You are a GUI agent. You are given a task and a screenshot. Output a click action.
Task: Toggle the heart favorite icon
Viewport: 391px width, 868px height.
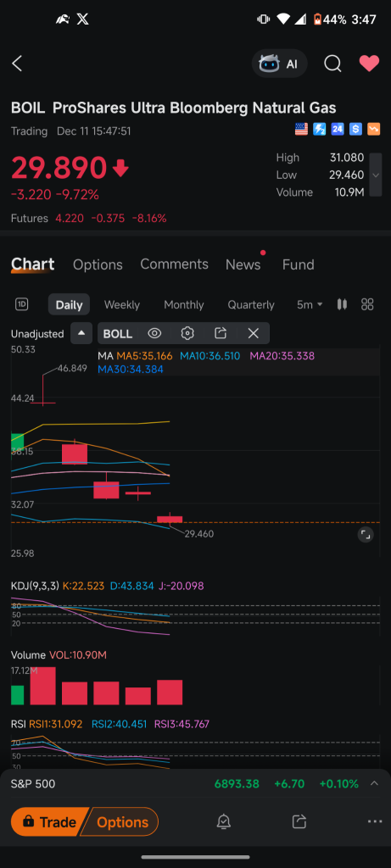coord(369,64)
